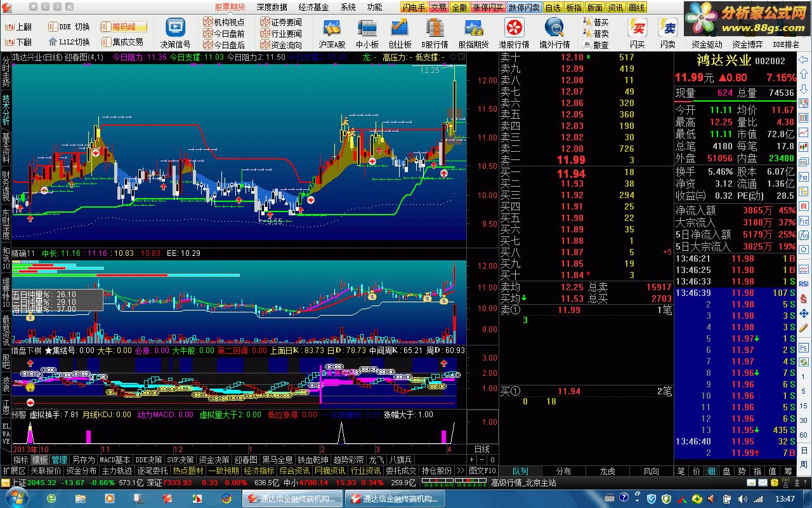The height and width of the screenshot is (508, 812).
Task: Open the B股行情 quotes icon
Action: pyautogui.click(x=435, y=29)
